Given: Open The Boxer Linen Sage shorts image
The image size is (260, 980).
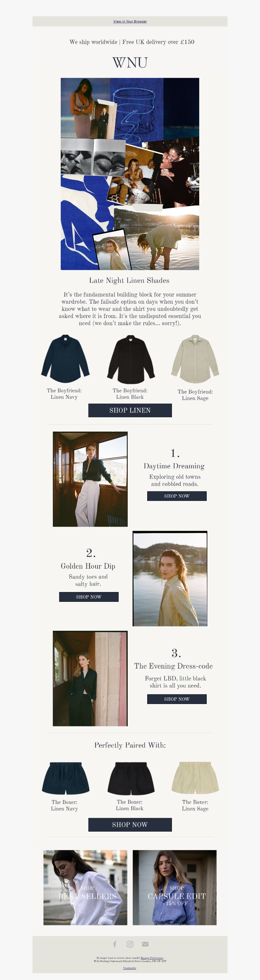Looking at the screenshot, I should [x=195, y=777].
